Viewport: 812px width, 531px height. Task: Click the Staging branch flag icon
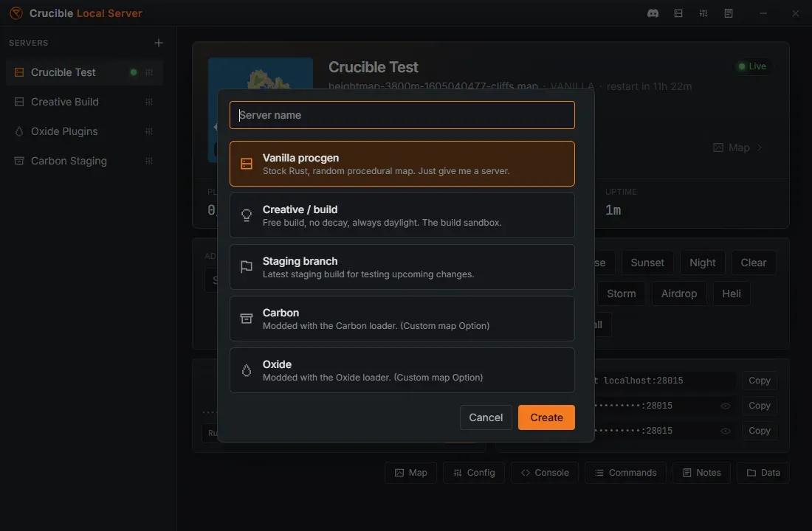coord(247,267)
